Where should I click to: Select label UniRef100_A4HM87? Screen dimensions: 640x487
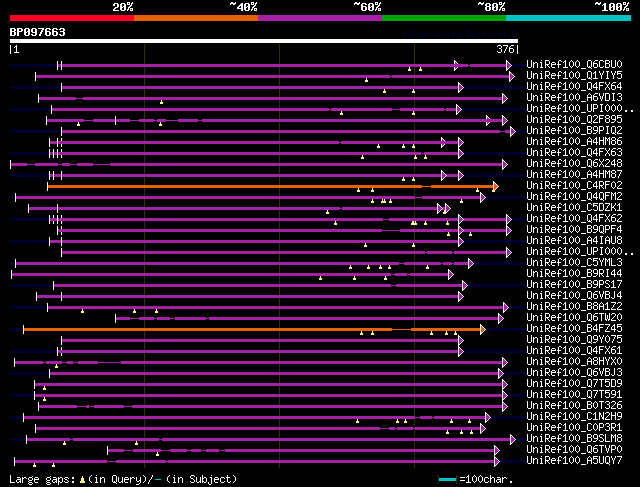[574, 175]
